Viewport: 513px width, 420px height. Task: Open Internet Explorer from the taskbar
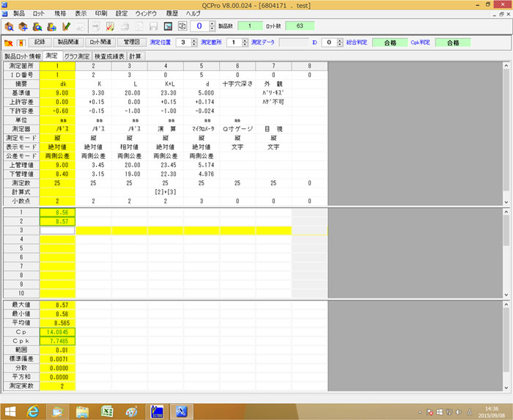33,411
